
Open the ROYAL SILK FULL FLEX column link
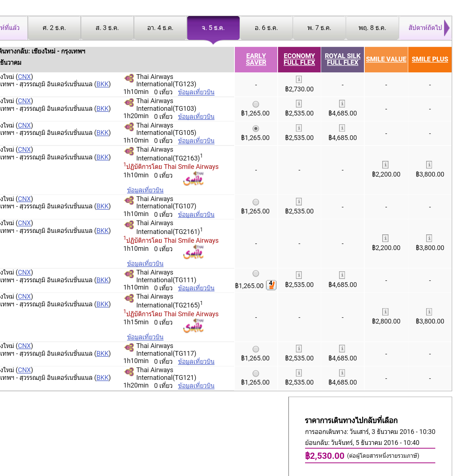[342, 59]
